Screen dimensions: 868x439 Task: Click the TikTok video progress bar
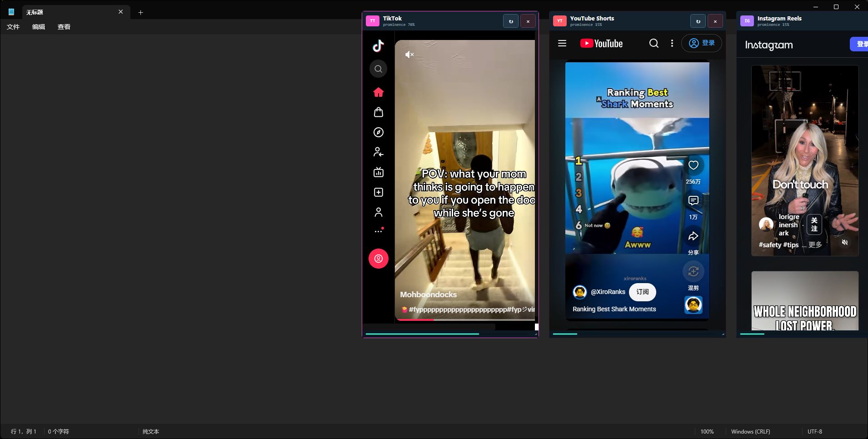coord(465,319)
